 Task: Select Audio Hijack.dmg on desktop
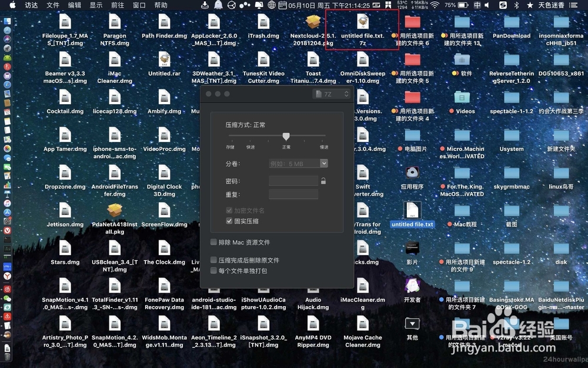pos(313,294)
